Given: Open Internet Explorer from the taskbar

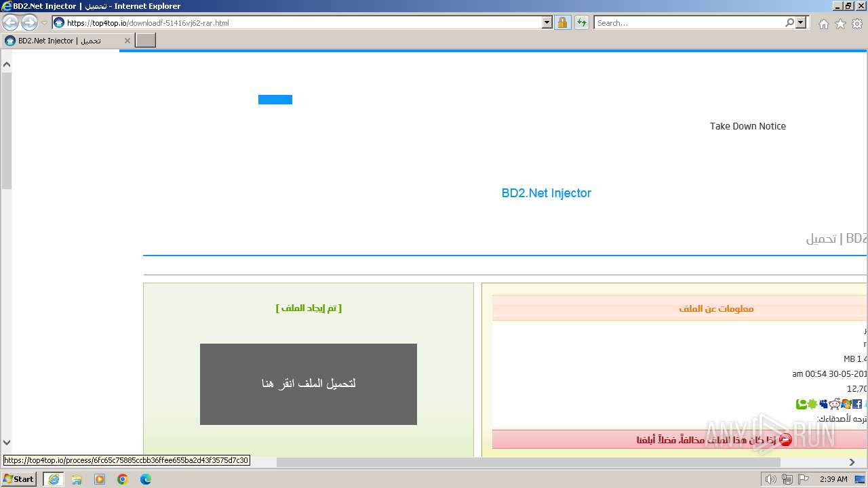Looking at the screenshot, I should (x=54, y=479).
